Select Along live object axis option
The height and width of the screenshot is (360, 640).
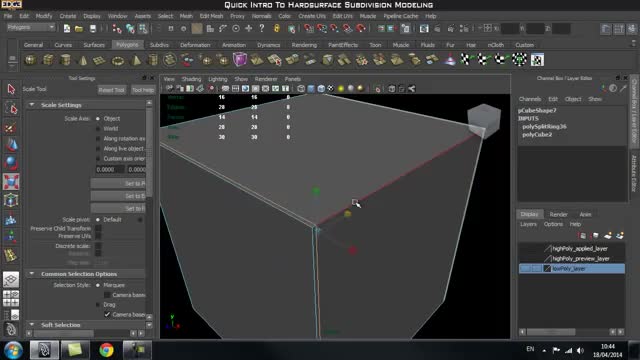click(98, 149)
